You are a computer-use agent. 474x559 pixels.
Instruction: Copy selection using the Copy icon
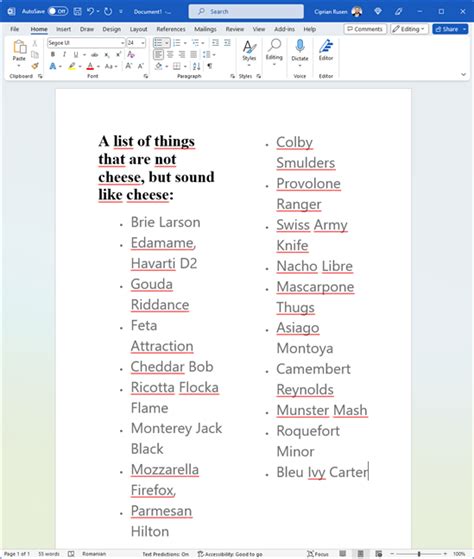pos(35,55)
